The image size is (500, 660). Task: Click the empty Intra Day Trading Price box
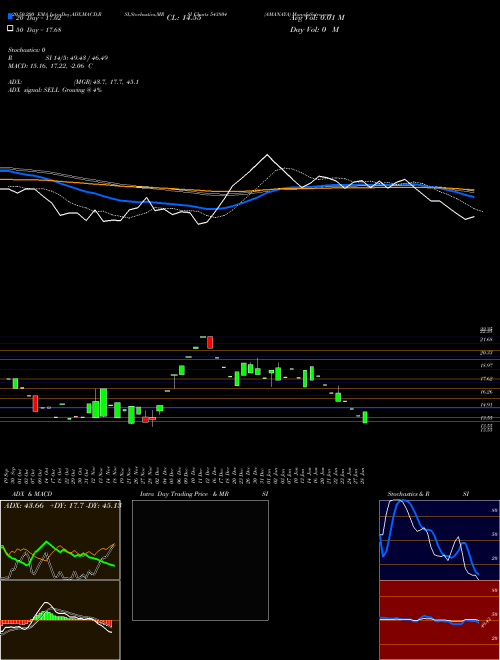point(200,560)
